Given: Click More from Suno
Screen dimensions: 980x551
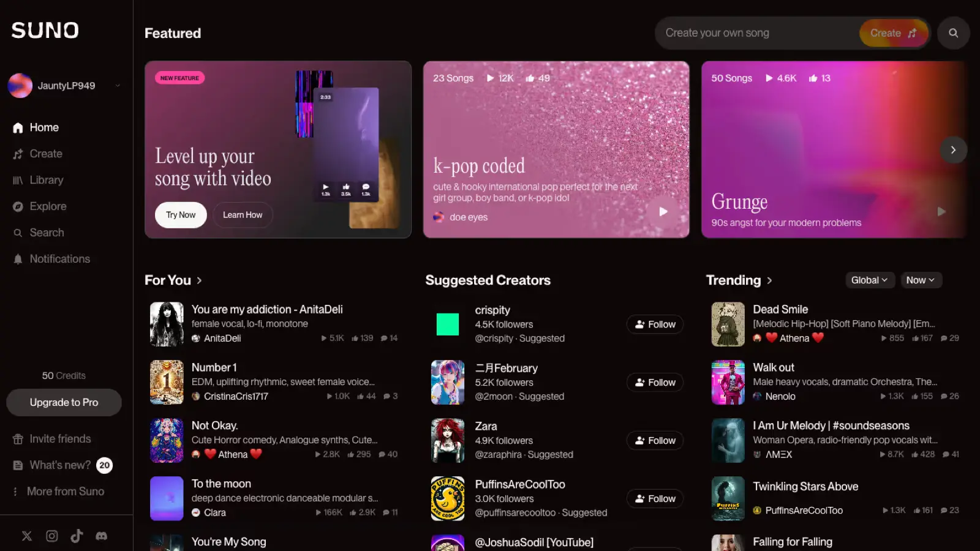Looking at the screenshot, I should [66, 492].
